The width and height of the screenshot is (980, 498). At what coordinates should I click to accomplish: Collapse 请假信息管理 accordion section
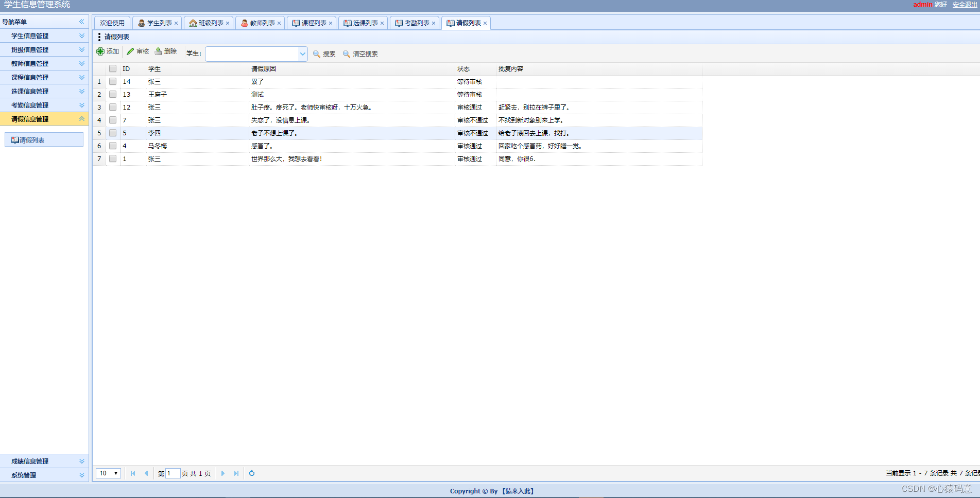tap(44, 119)
